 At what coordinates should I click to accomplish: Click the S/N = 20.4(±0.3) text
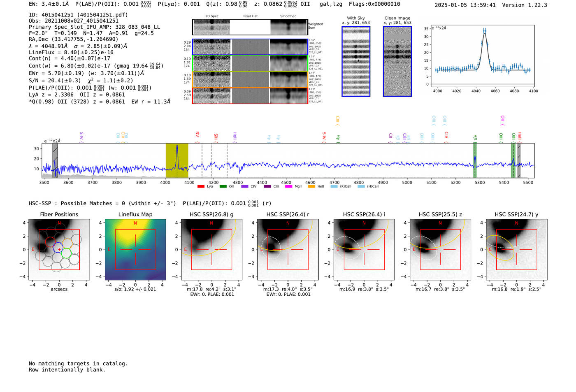point(55,81)
